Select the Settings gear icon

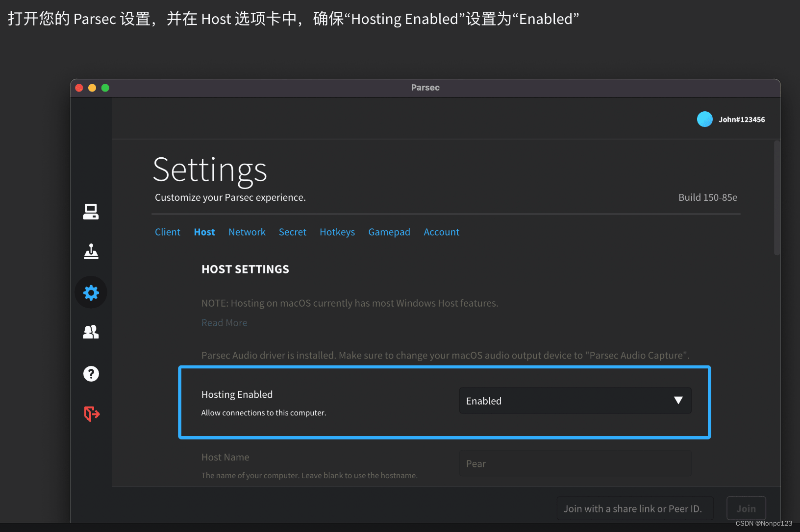coord(91,292)
